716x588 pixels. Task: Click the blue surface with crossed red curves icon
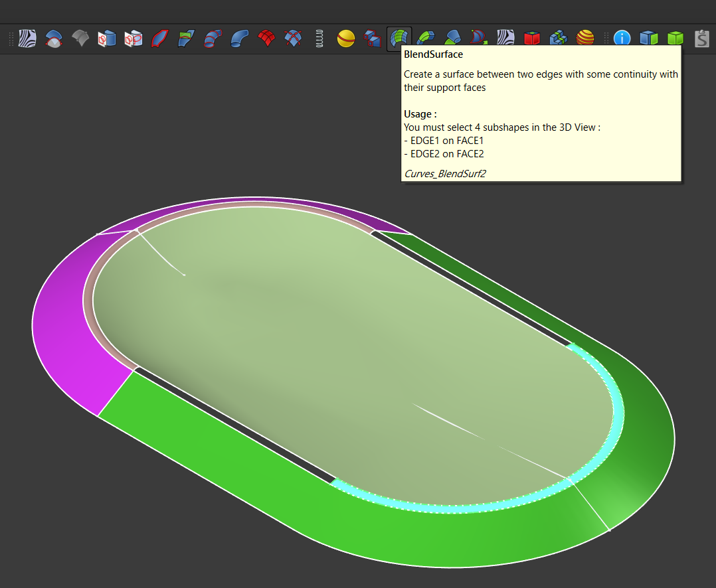[x=293, y=38]
